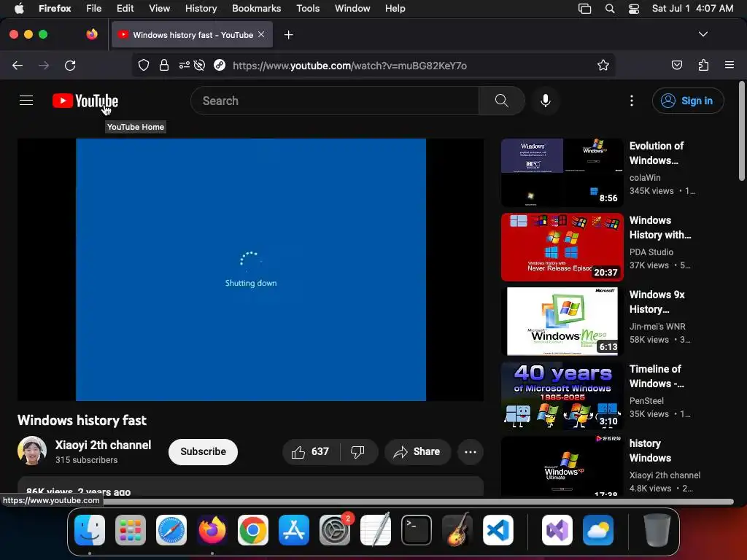The image size is (747, 560).
Task: View site security padlock info
Action: 164,65
